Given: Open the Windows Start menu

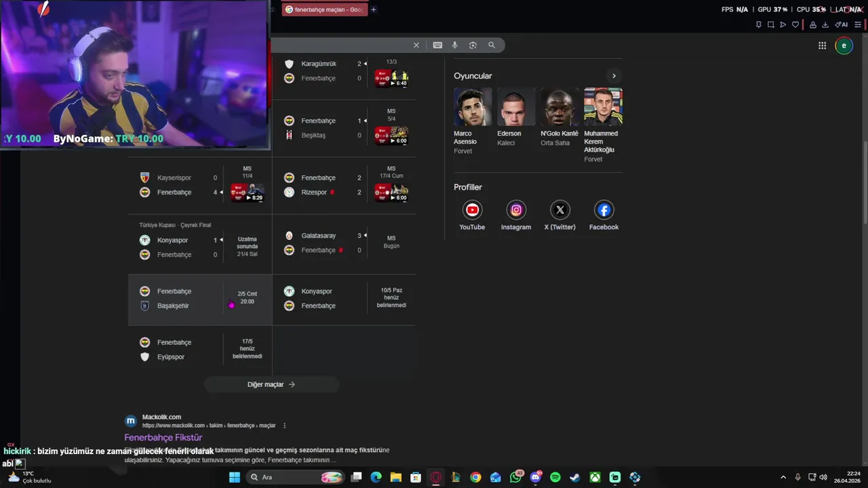Looking at the screenshot, I should point(235,477).
